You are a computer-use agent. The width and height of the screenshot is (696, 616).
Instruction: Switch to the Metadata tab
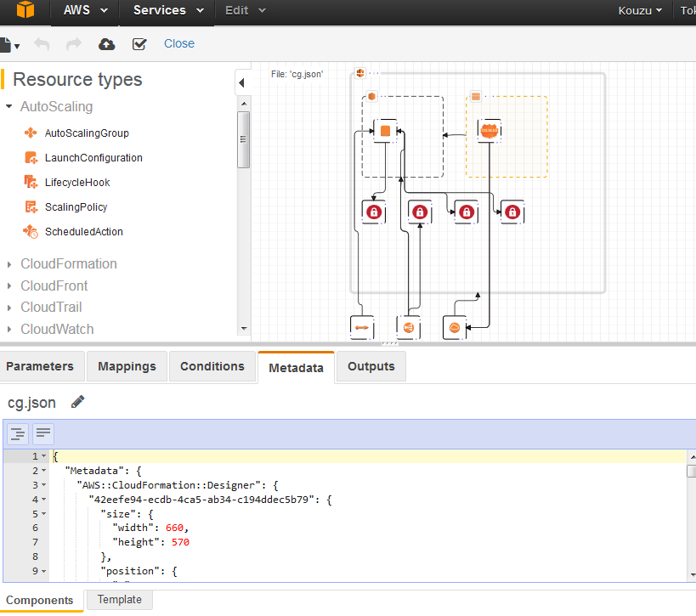pyautogui.click(x=296, y=367)
